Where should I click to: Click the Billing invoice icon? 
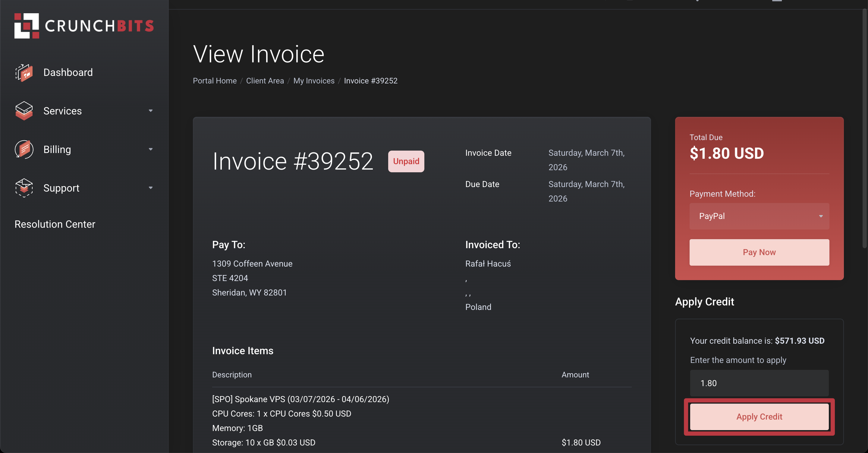point(24,149)
